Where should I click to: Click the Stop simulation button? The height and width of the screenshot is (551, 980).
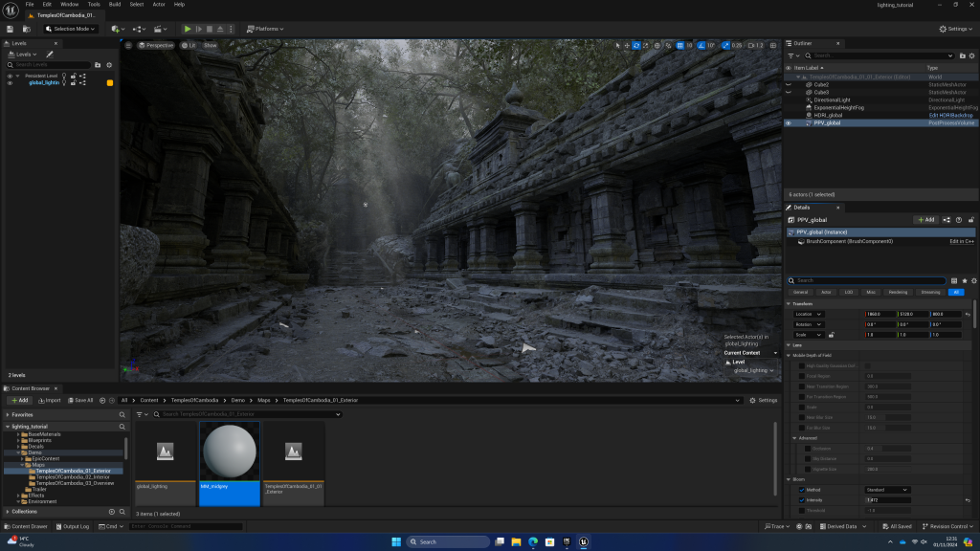coord(210,29)
